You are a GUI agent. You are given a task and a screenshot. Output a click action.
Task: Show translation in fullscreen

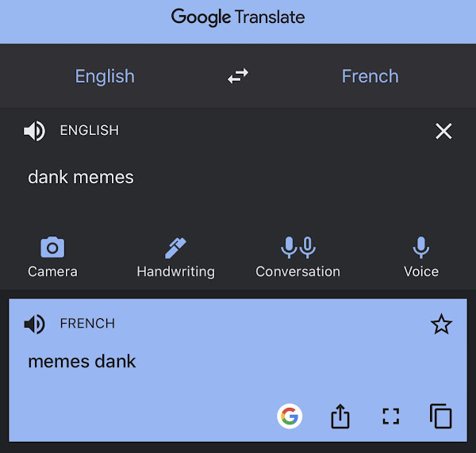point(390,417)
